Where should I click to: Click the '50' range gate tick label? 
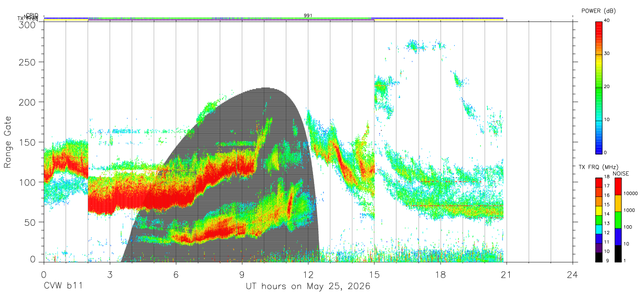click(30, 222)
